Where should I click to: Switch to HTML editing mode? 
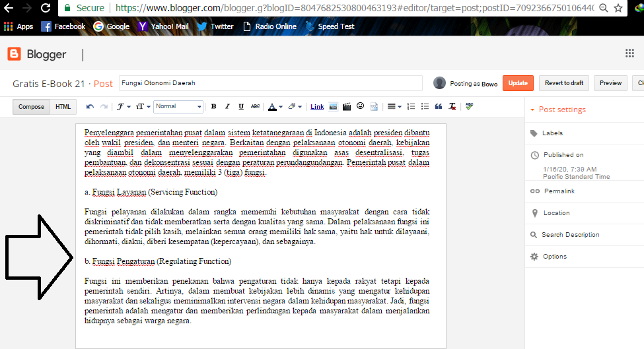pos(63,107)
